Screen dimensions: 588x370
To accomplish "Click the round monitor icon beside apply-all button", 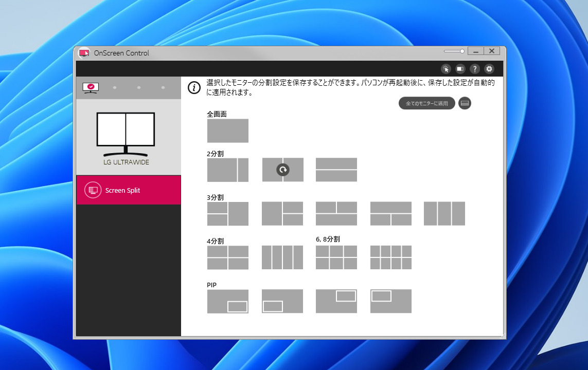I will click(x=465, y=103).
